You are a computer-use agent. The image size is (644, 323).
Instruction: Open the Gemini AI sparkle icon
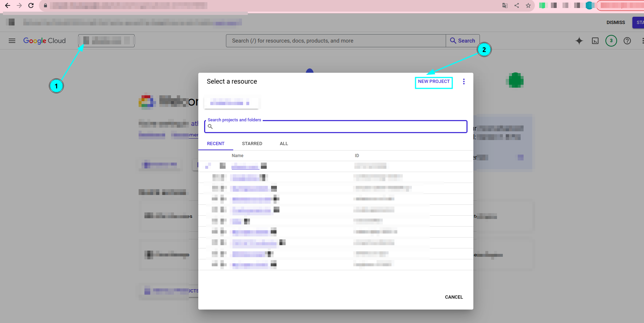[x=579, y=41]
